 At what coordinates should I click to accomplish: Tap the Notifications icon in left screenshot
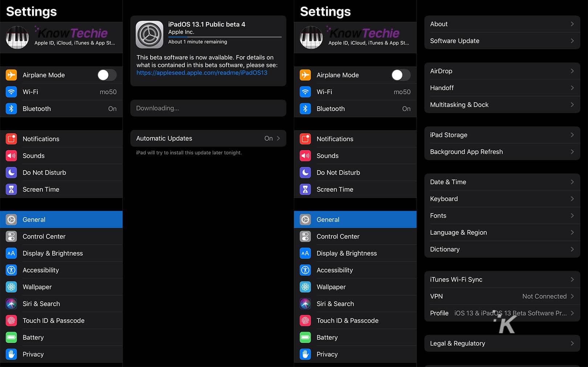(x=11, y=139)
